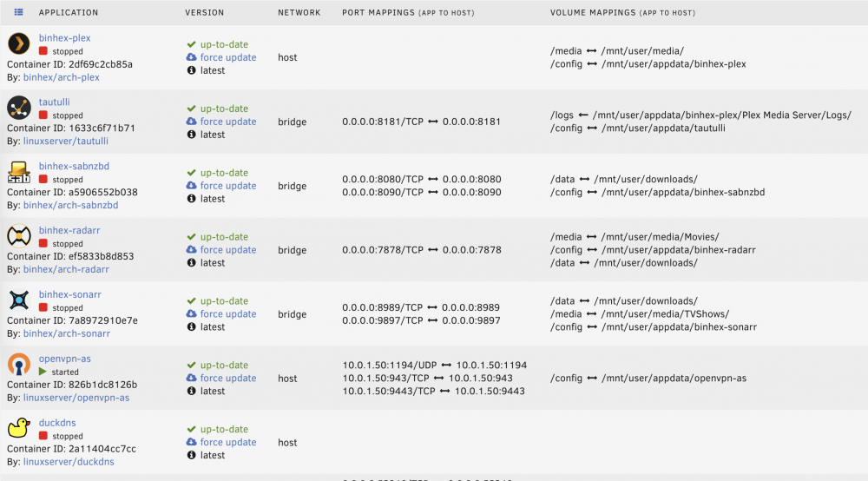Click the red stopped icon for tautulli
Image resolution: width=868 pixels, height=481 pixels.
pos(43,115)
